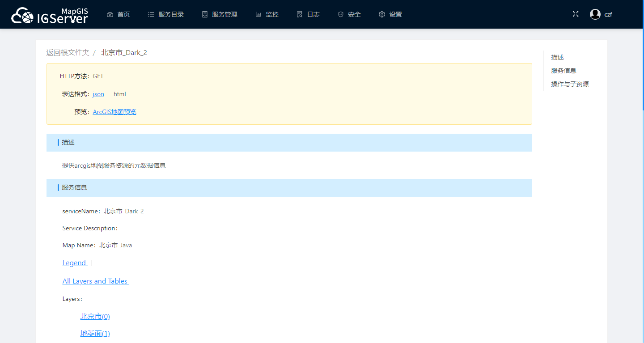Open the 北京市(0) layer link
Screen dimensions: 644x343
pyautogui.click(x=95, y=317)
